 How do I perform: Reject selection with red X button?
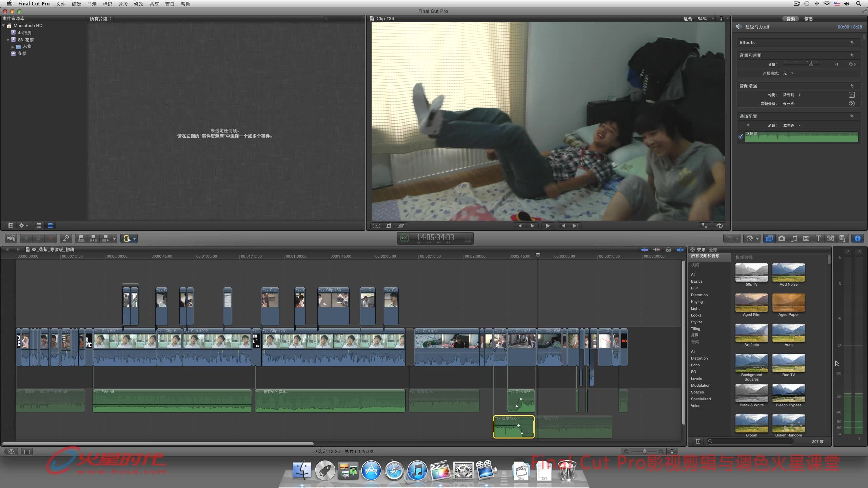51,239
